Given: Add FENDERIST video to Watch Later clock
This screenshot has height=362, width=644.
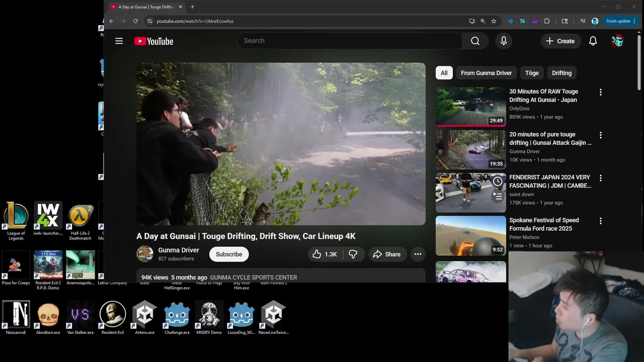Looking at the screenshot, I should coord(498,182).
